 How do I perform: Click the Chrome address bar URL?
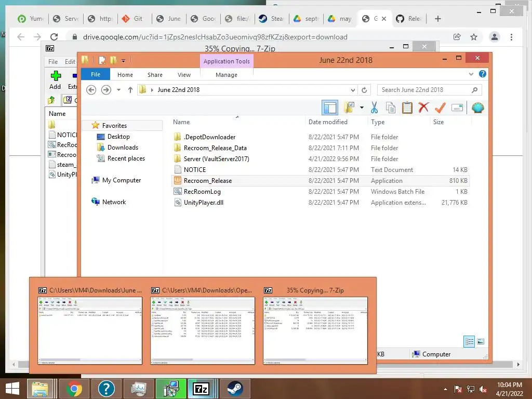215,37
